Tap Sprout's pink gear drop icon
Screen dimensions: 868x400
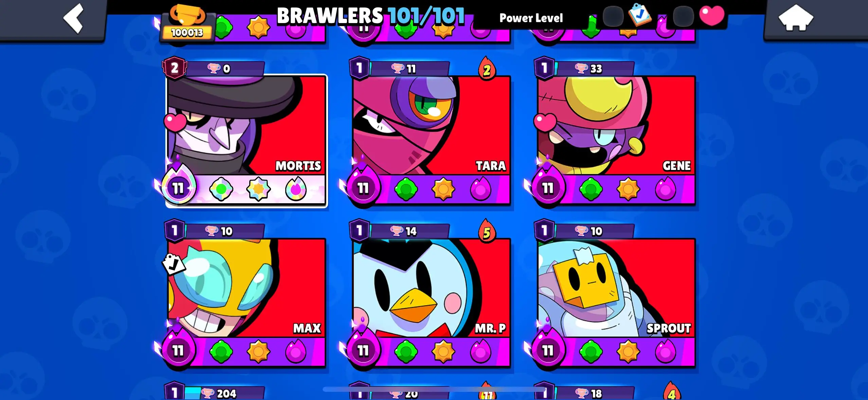pyautogui.click(x=665, y=351)
